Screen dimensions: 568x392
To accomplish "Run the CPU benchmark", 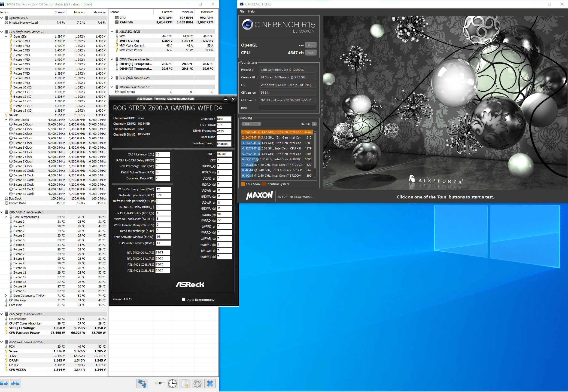I will [311, 53].
